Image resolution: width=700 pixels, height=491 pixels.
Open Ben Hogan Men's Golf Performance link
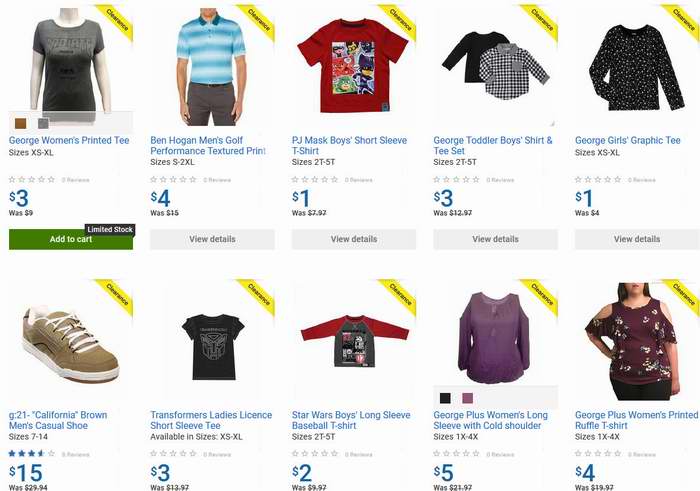pos(208,146)
